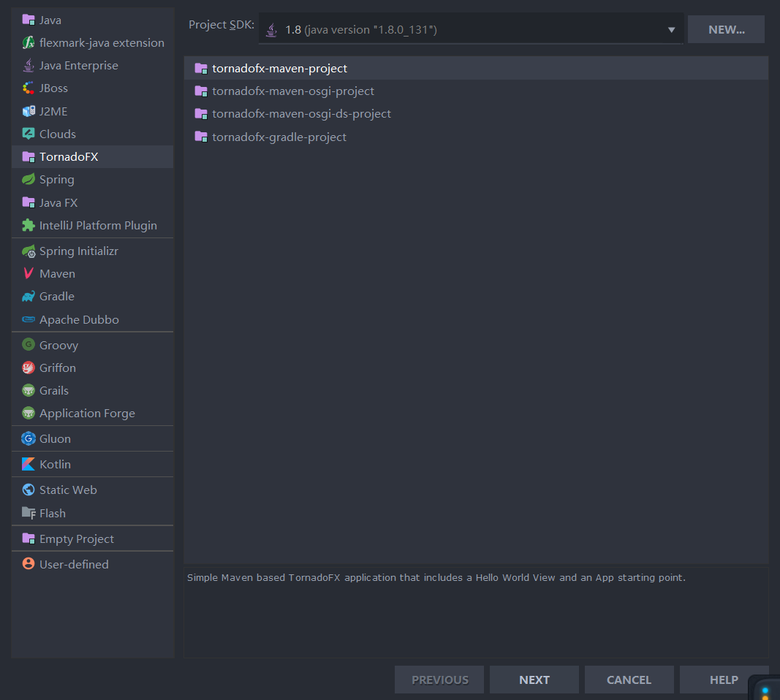Choose Spring Initializr project type label
780x700 pixels.
tap(79, 251)
